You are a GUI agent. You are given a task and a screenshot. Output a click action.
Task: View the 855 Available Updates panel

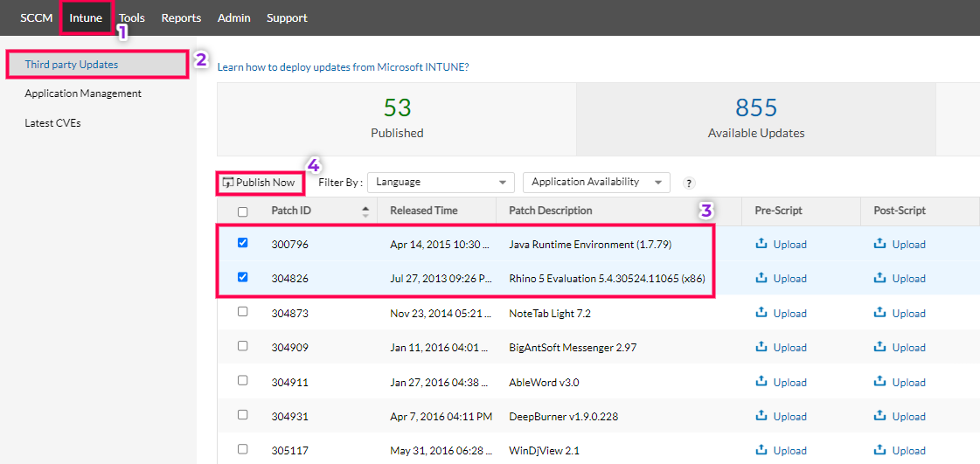(755, 119)
